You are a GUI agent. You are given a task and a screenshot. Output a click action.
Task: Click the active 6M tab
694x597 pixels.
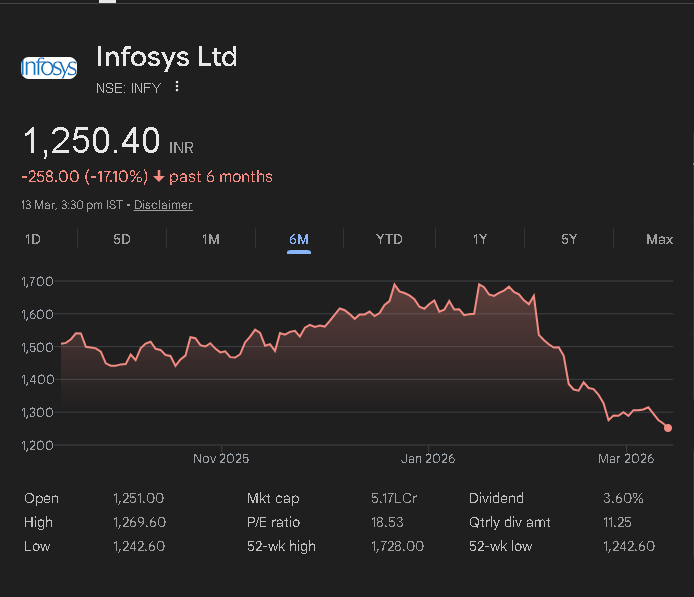pyautogui.click(x=298, y=239)
